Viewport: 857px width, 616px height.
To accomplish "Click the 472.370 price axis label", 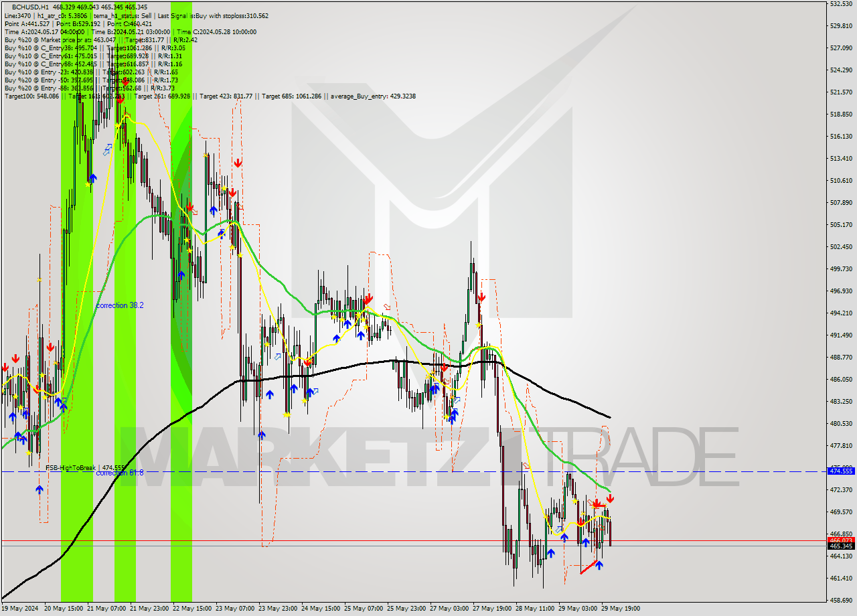I will [841, 489].
